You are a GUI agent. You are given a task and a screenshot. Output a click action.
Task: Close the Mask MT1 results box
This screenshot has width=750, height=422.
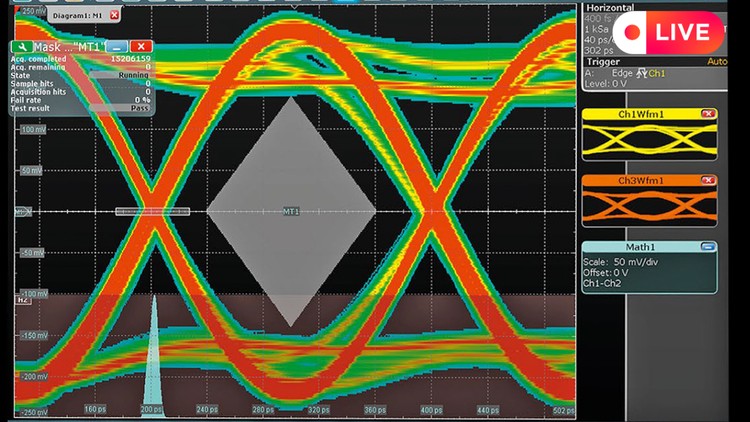coord(141,46)
